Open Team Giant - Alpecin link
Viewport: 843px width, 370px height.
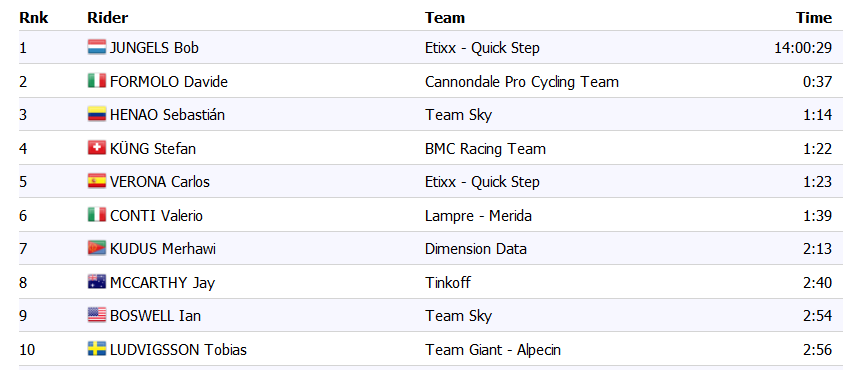point(493,350)
